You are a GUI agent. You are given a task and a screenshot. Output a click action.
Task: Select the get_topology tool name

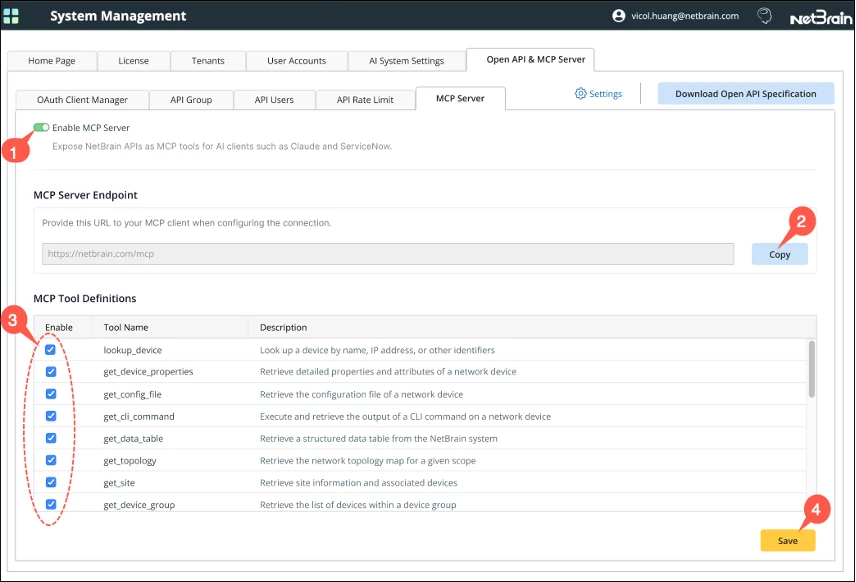point(130,461)
